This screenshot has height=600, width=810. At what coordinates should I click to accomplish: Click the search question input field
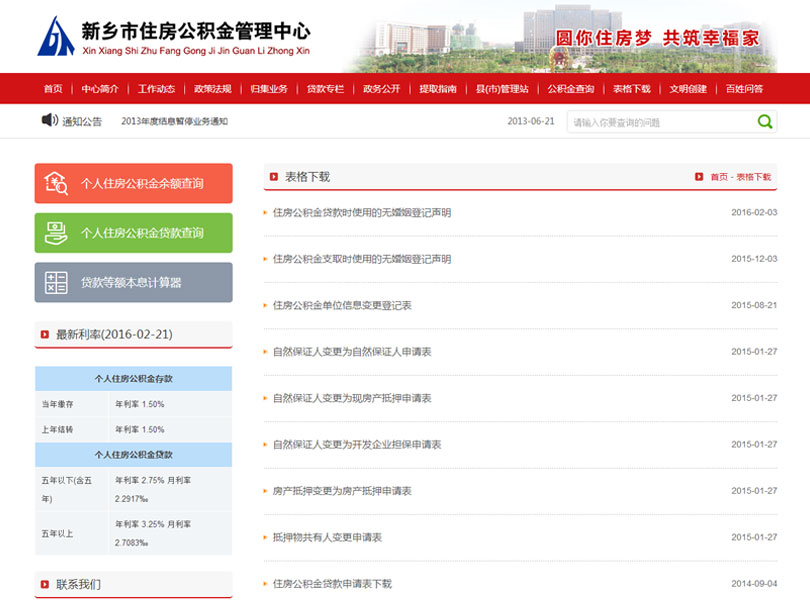(x=660, y=122)
